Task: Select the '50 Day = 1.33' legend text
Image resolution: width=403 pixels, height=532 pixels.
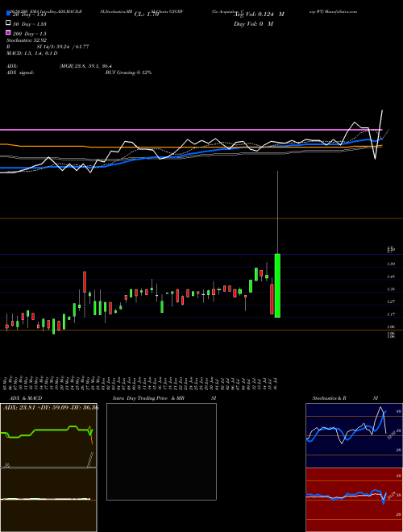Action: 29,24
